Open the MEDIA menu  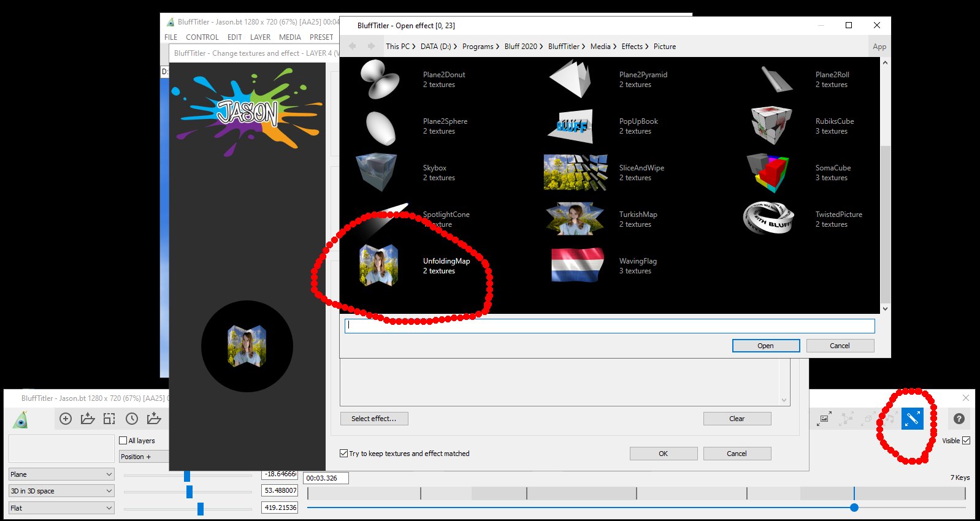(x=290, y=37)
